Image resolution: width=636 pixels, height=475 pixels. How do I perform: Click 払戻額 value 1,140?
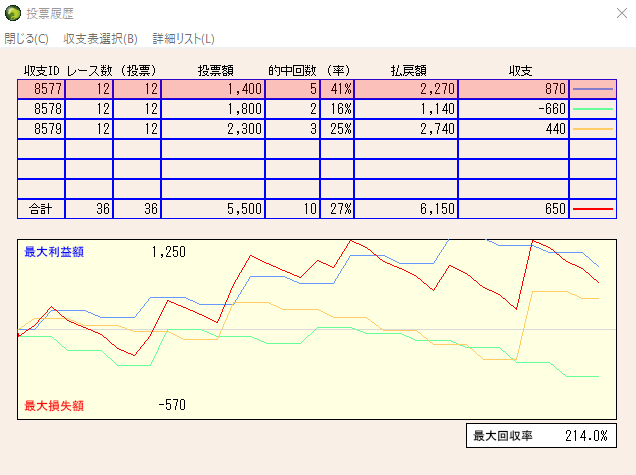(x=437, y=109)
